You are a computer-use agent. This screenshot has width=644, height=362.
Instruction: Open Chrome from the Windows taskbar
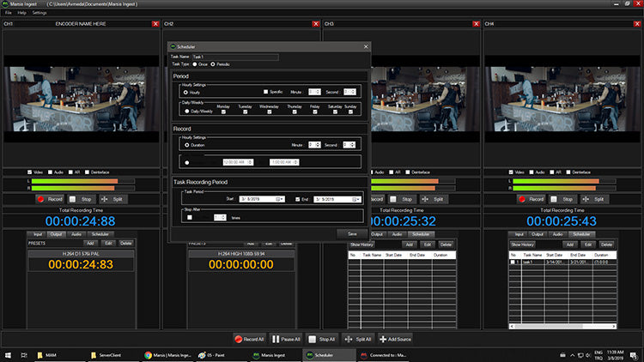149,354
